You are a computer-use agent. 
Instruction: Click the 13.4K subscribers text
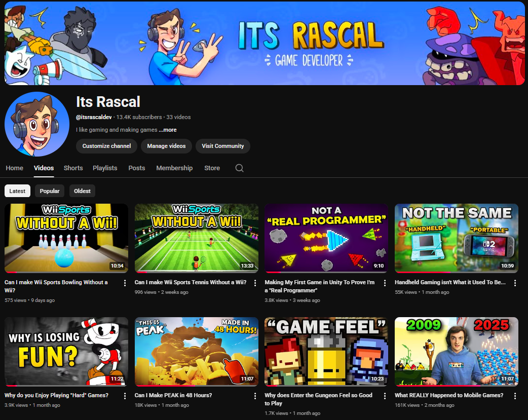139,117
